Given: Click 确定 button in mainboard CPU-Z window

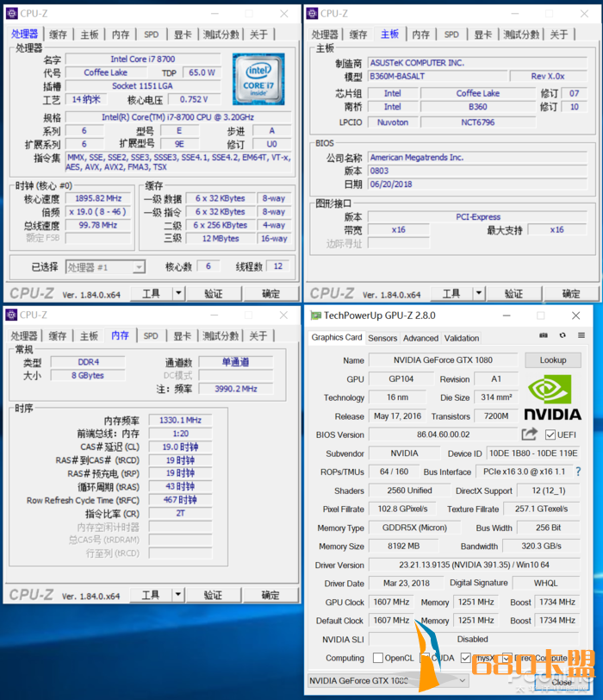Looking at the screenshot, I should tap(571, 293).
